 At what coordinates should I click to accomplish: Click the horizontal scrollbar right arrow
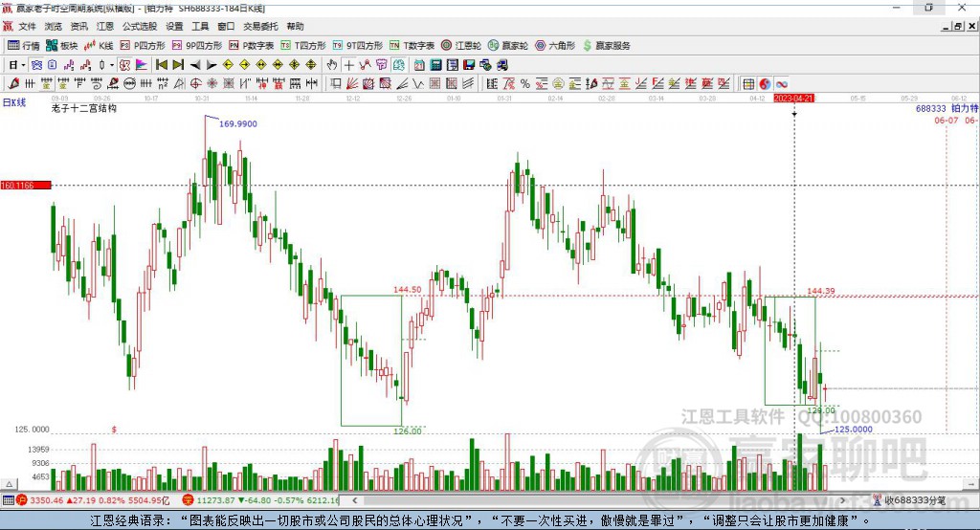842,500
